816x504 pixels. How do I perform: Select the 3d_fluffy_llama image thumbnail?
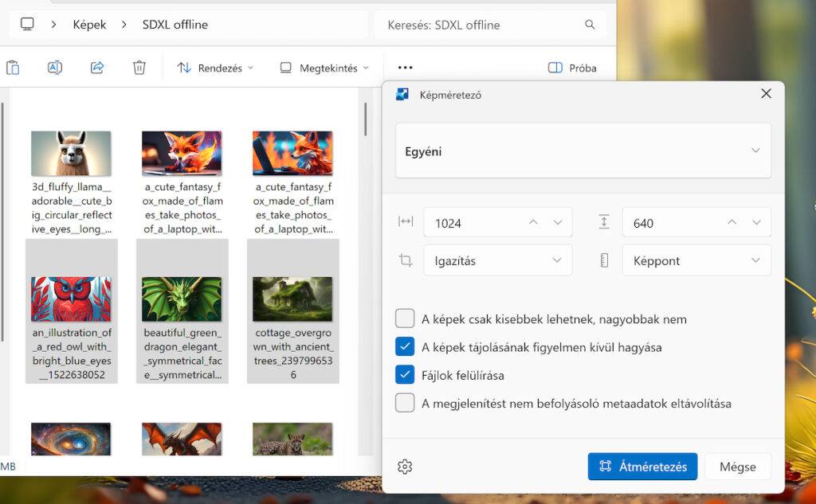(71, 154)
